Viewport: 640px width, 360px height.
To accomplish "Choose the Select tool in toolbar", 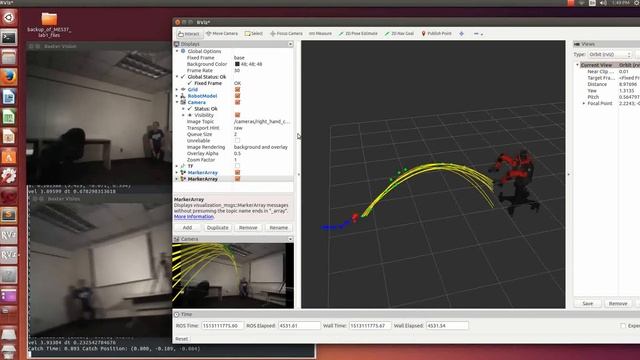I will click(x=254, y=33).
